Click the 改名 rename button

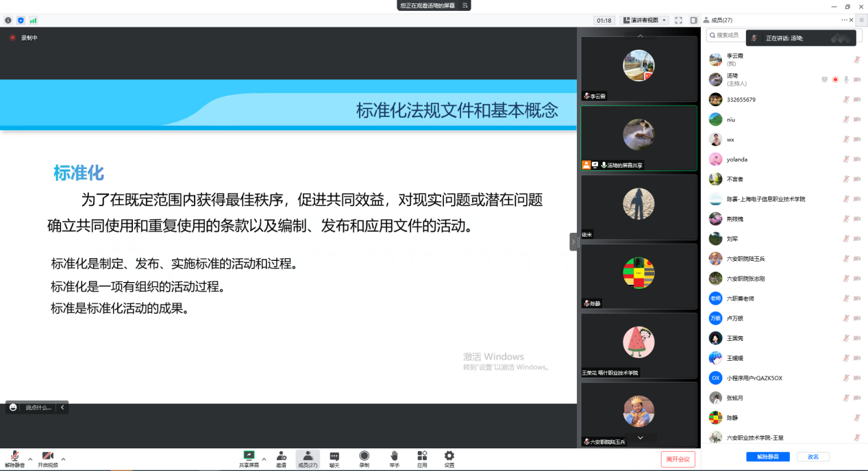(813, 457)
